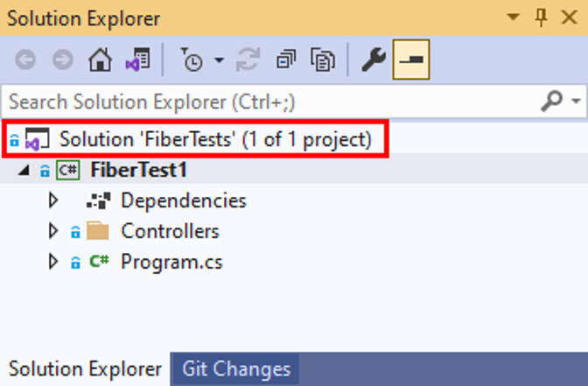This screenshot has width=588, height=386.
Task: Open the Window Position dropdown in title bar
Action: pyautogui.click(x=514, y=17)
